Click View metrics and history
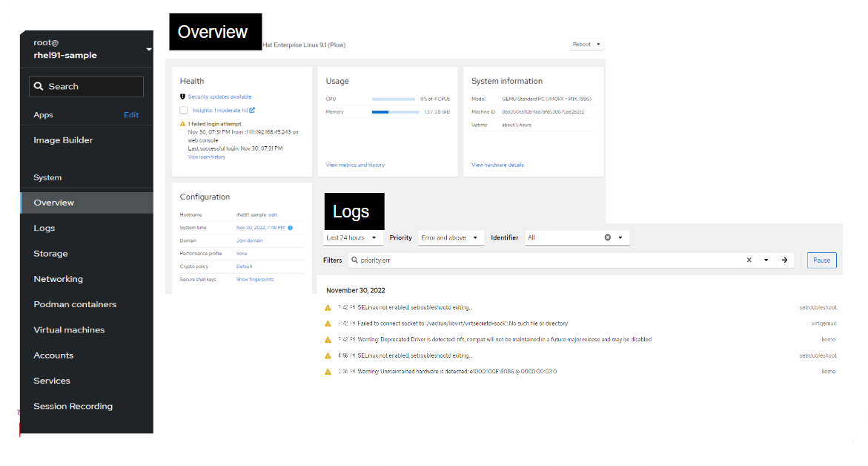 [x=355, y=165]
